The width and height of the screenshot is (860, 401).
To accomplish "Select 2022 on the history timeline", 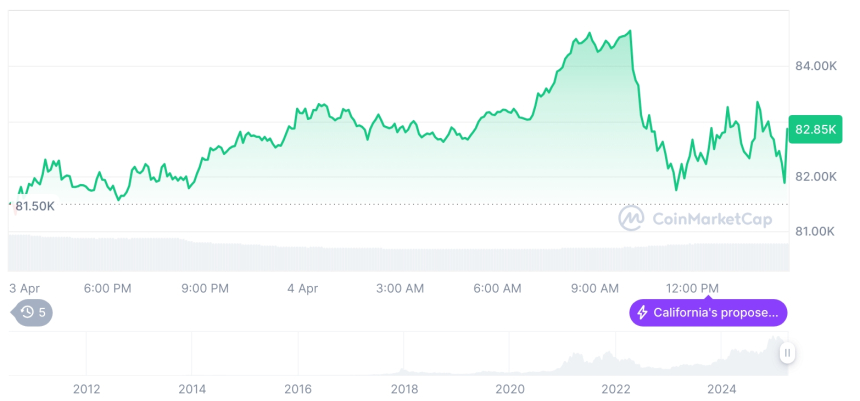I will (x=616, y=389).
